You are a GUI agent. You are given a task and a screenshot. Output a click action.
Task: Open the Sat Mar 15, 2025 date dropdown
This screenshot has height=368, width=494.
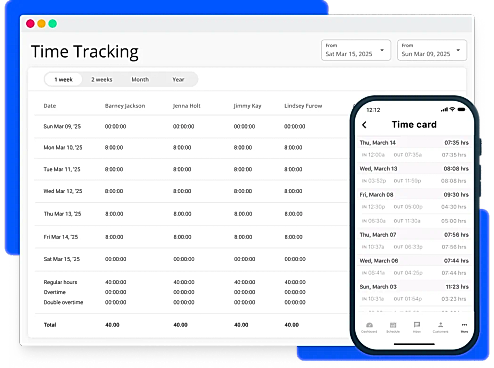click(356, 50)
